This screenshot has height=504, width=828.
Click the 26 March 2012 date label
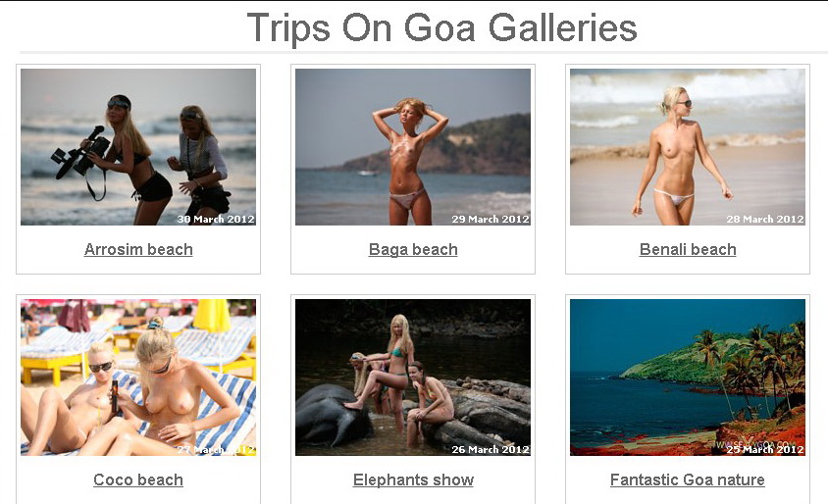click(x=491, y=450)
